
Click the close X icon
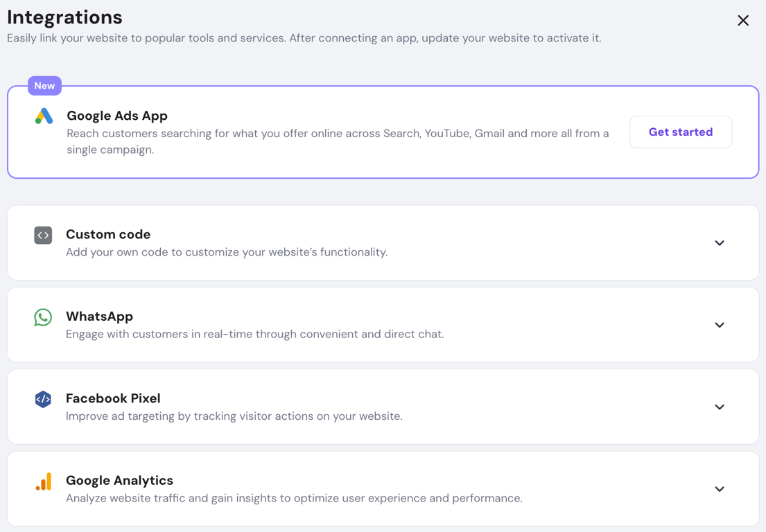click(x=743, y=21)
